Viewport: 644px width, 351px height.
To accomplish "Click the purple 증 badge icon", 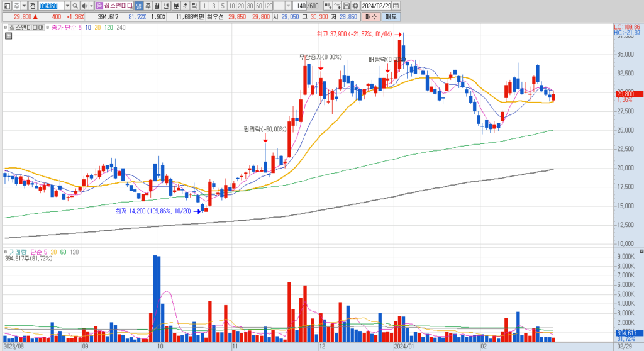I will pos(99,6).
